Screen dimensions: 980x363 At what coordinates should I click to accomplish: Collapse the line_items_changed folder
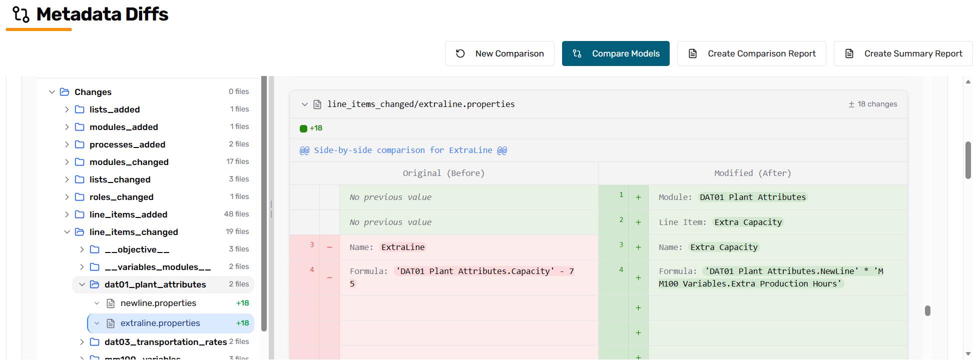click(x=67, y=232)
